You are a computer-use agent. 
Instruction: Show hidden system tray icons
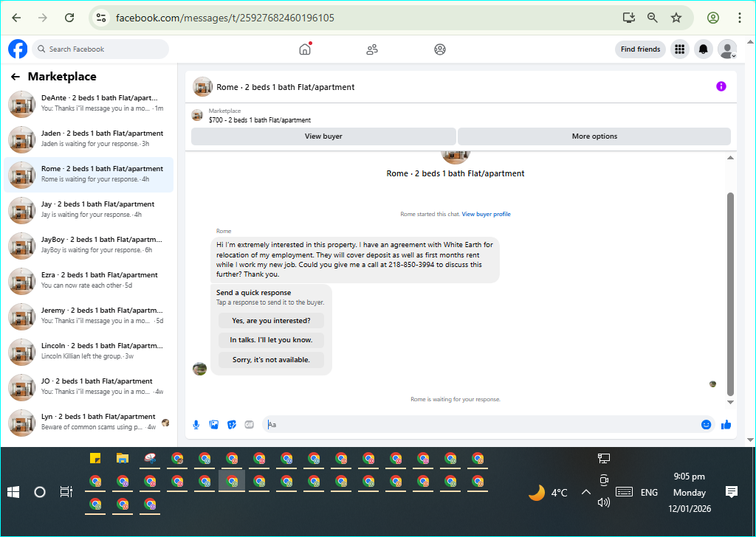click(585, 492)
